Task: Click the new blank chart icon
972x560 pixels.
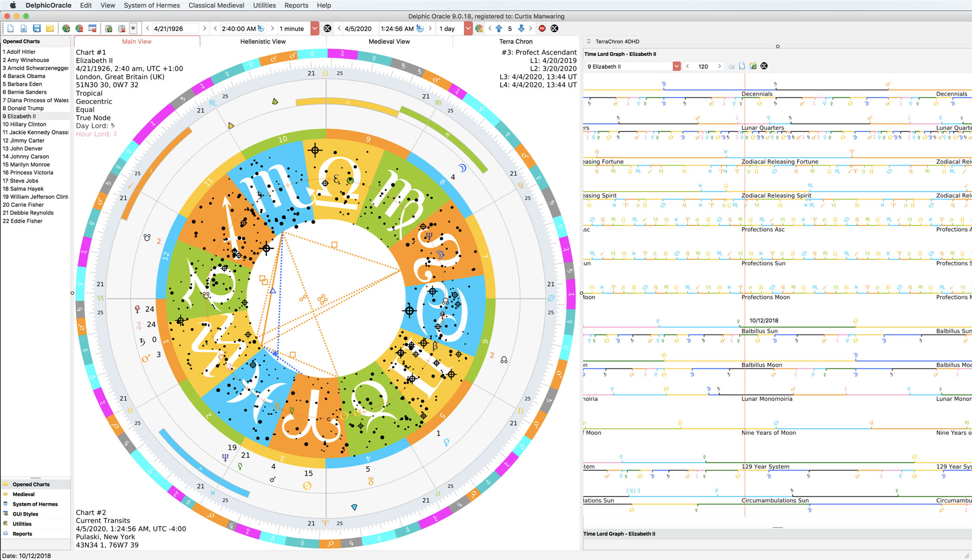Action: click(10, 29)
